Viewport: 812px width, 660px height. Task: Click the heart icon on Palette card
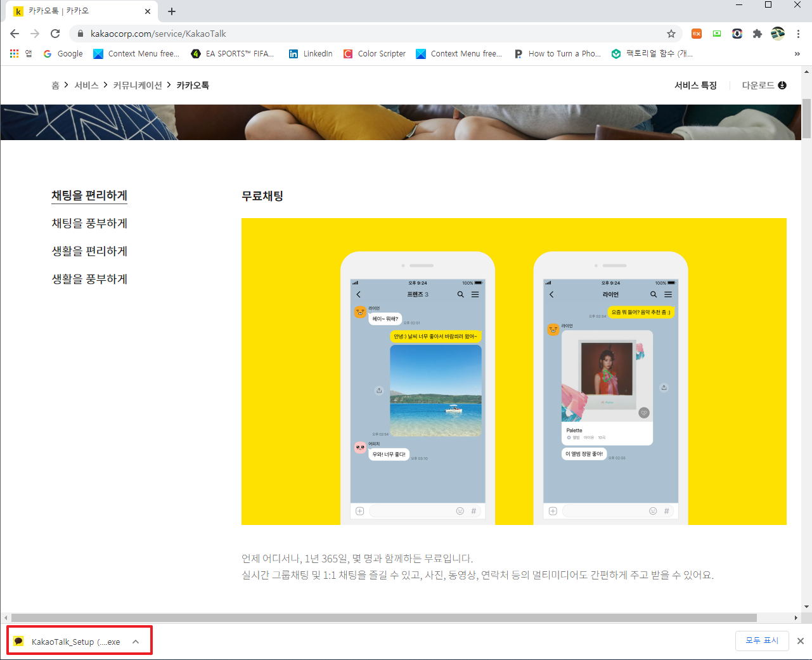[x=644, y=413]
